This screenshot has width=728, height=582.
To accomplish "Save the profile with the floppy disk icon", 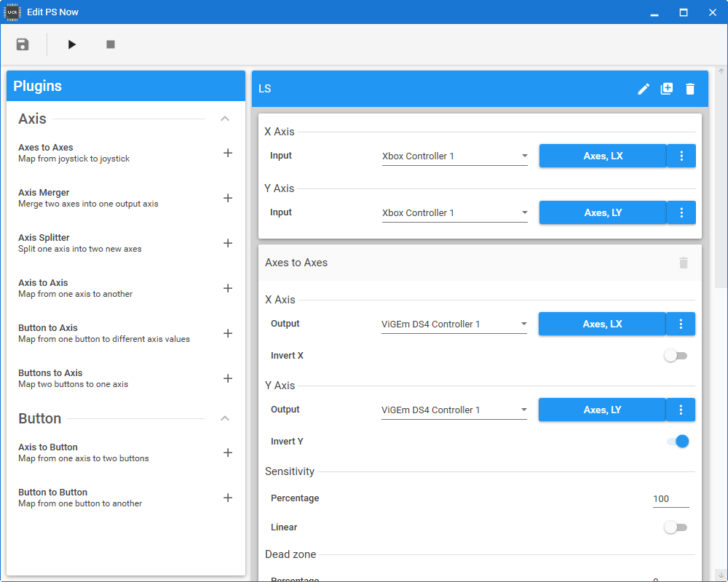I will click(x=23, y=44).
